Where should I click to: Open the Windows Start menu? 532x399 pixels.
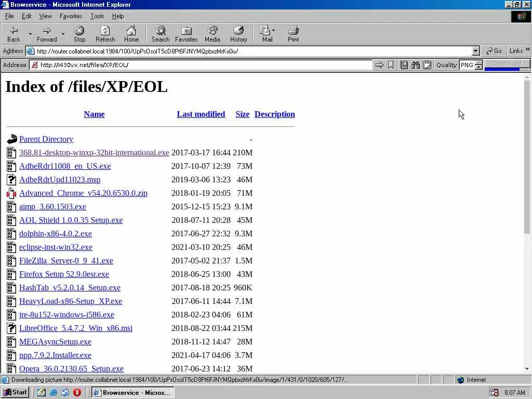point(15,392)
